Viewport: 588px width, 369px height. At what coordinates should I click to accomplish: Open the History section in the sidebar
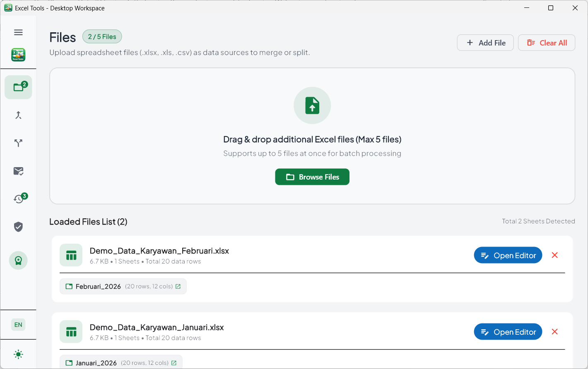(x=18, y=199)
